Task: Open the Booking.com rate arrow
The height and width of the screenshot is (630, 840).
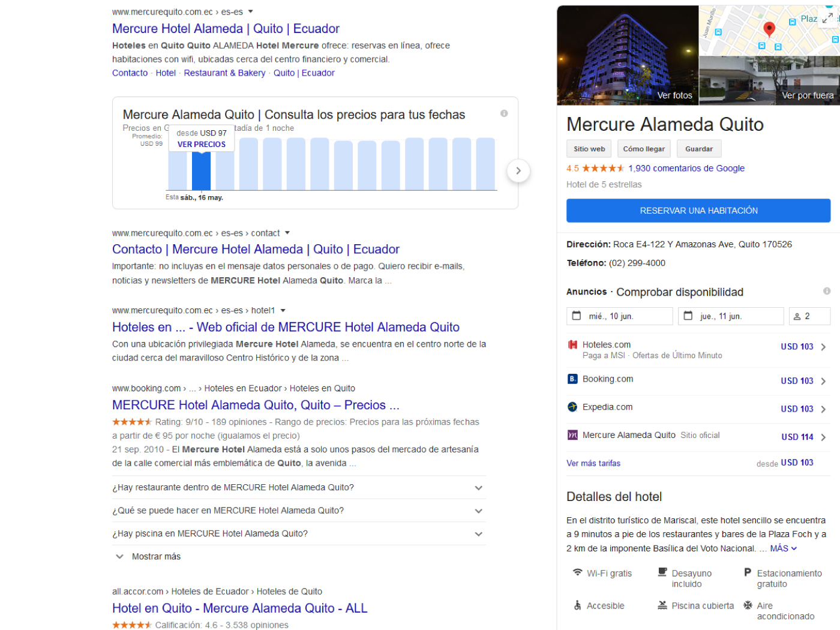Action: tap(823, 381)
